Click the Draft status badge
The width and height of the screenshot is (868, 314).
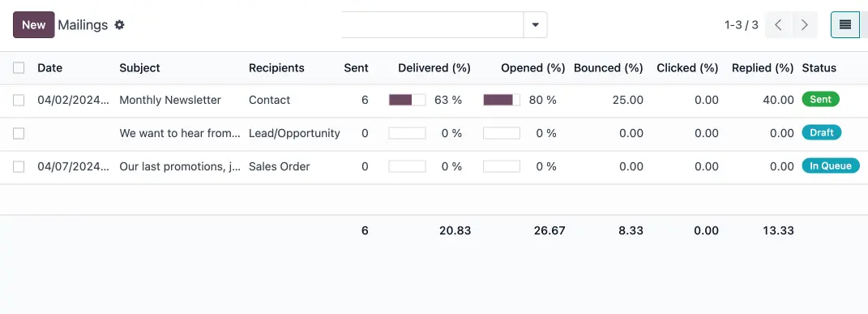[822, 133]
